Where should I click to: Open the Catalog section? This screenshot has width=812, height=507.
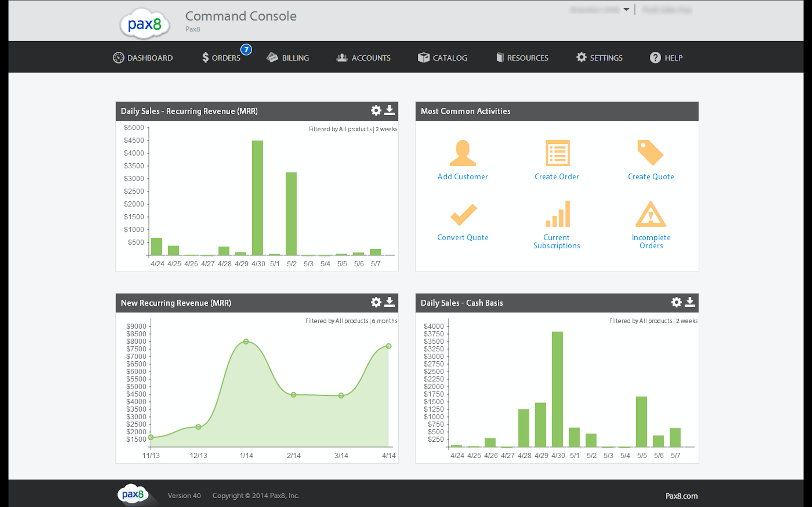point(443,58)
